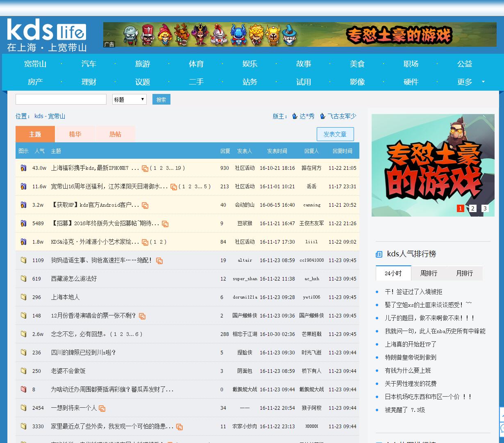504x443 pixels.
Task: Open the 美食 navigation item
Action: tap(357, 64)
